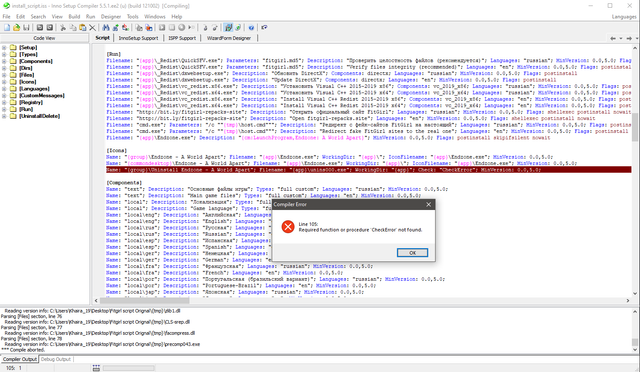The width and height of the screenshot is (640, 372).
Task: Select the Script tab
Action: tap(102, 38)
